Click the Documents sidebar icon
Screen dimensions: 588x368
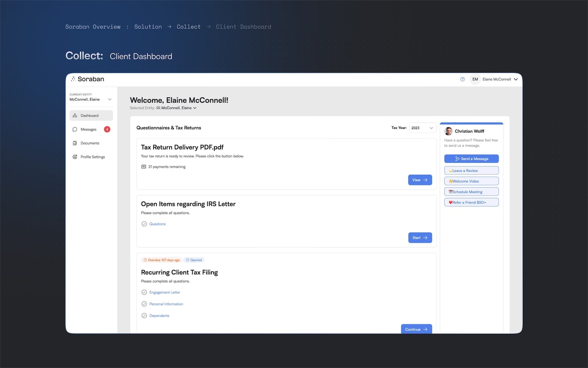(x=75, y=143)
